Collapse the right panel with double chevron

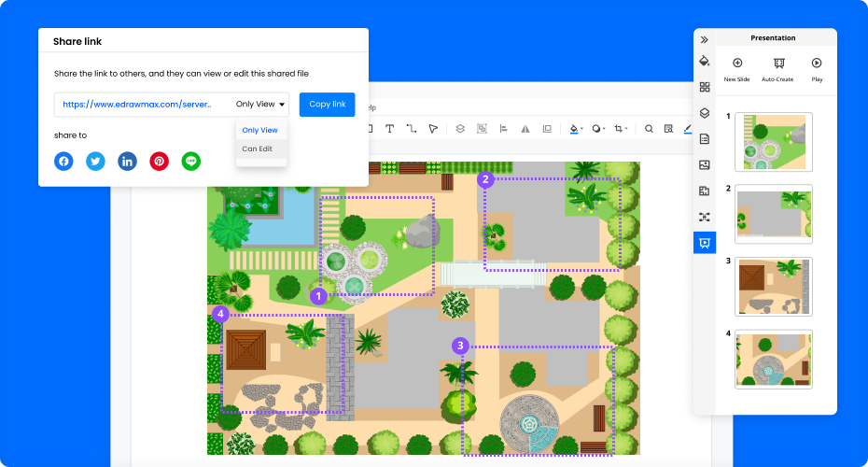[705, 39]
